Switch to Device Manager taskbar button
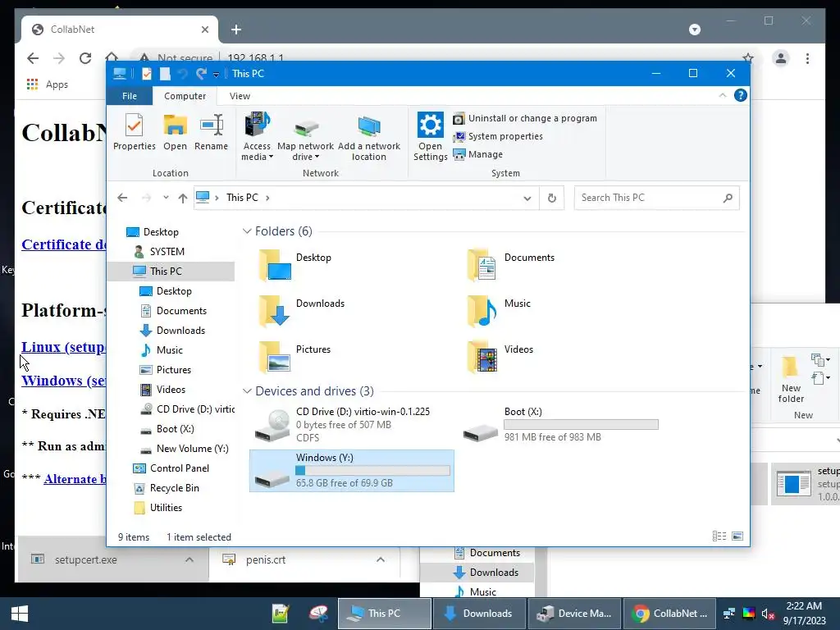This screenshot has height=630, width=840. [575, 614]
